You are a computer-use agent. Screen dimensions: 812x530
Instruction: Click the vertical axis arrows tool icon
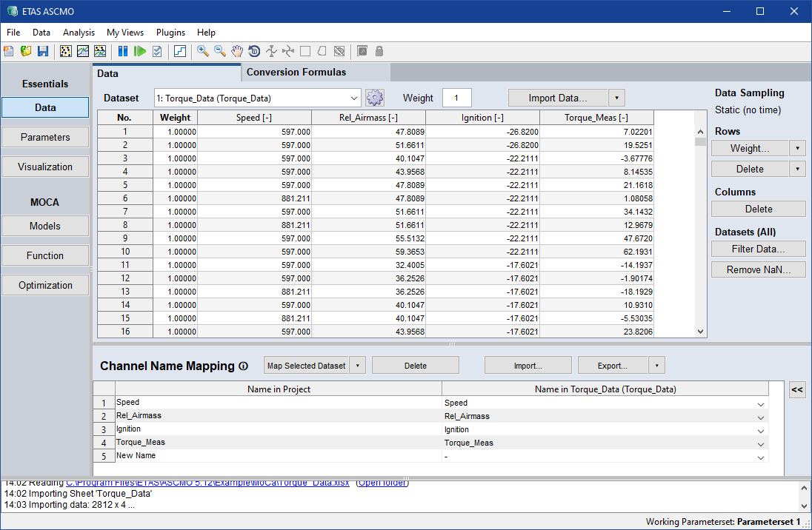pos(271,51)
